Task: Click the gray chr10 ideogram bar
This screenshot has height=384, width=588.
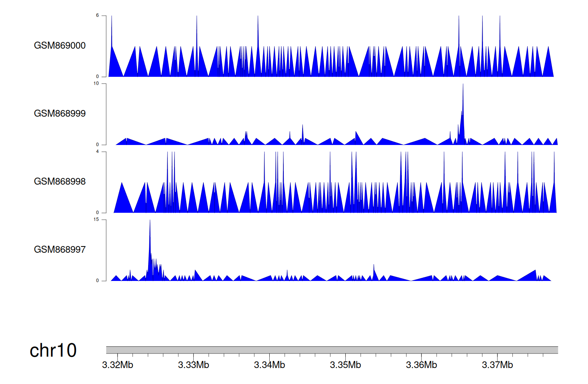Action: (332, 350)
